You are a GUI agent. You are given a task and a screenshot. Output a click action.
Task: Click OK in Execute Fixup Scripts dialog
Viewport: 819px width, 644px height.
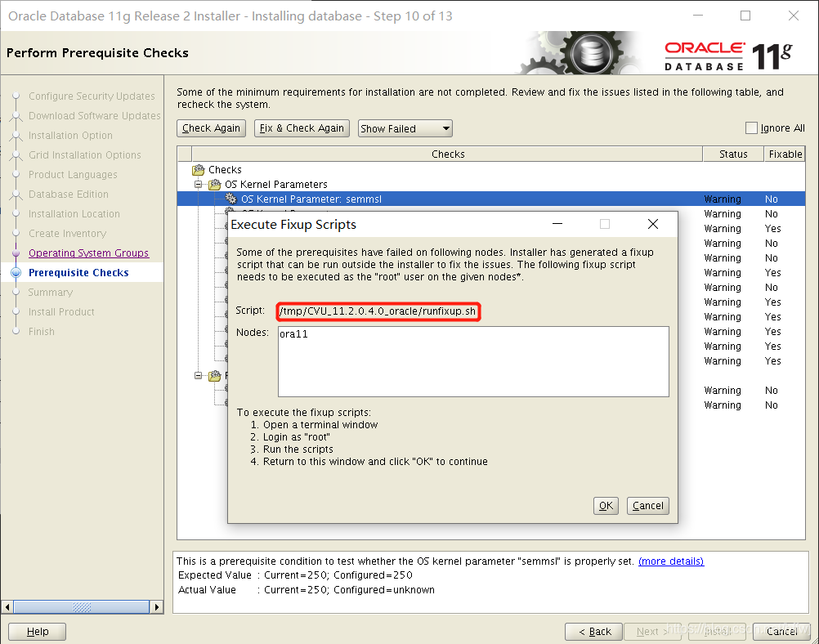click(606, 506)
